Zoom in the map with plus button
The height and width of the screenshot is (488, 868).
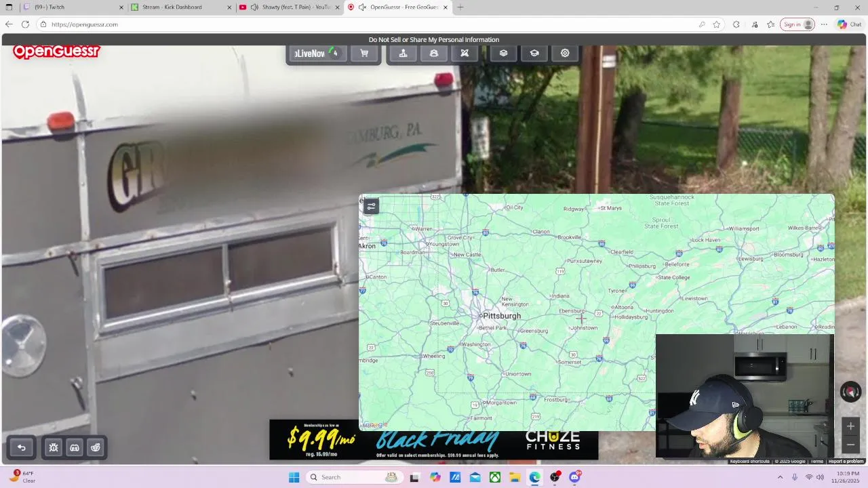click(850, 426)
